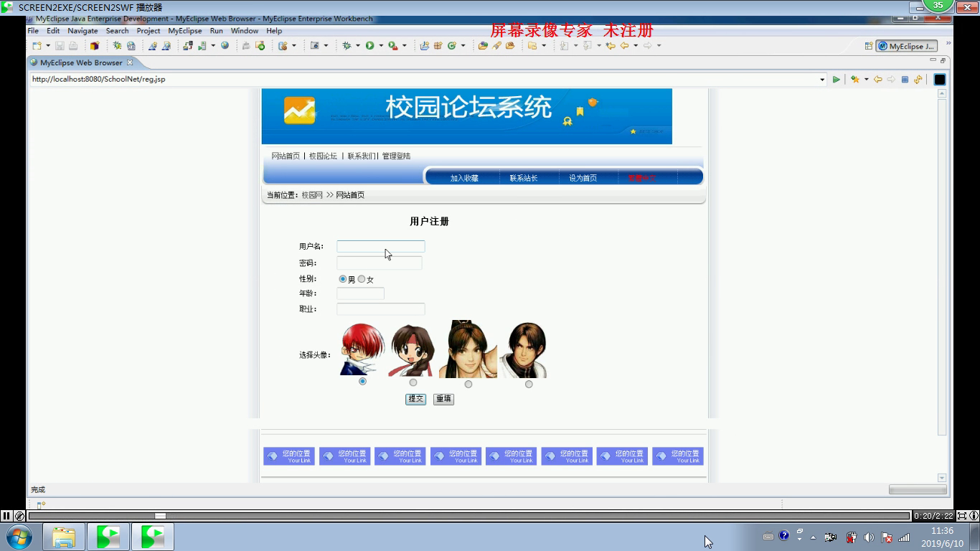Image resolution: width=980 pixels, height=551 pixels.
Task: Click the 校园论坛 navigation link
Action: [323, 156]
